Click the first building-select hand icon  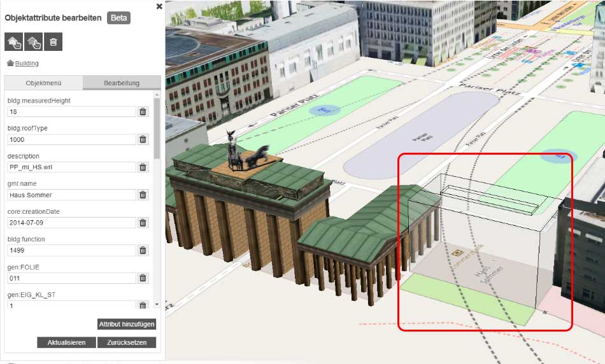[x=13, y=41]
